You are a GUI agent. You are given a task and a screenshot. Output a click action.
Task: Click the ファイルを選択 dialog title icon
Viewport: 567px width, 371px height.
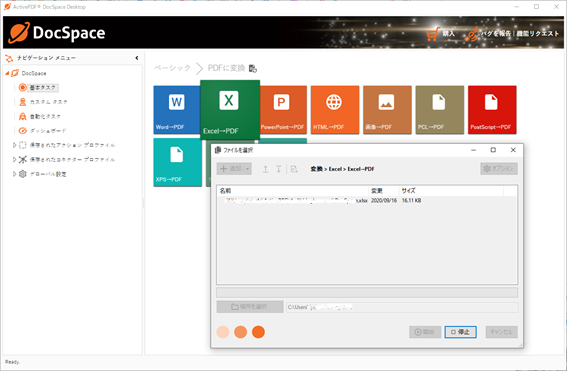point(217,150)
